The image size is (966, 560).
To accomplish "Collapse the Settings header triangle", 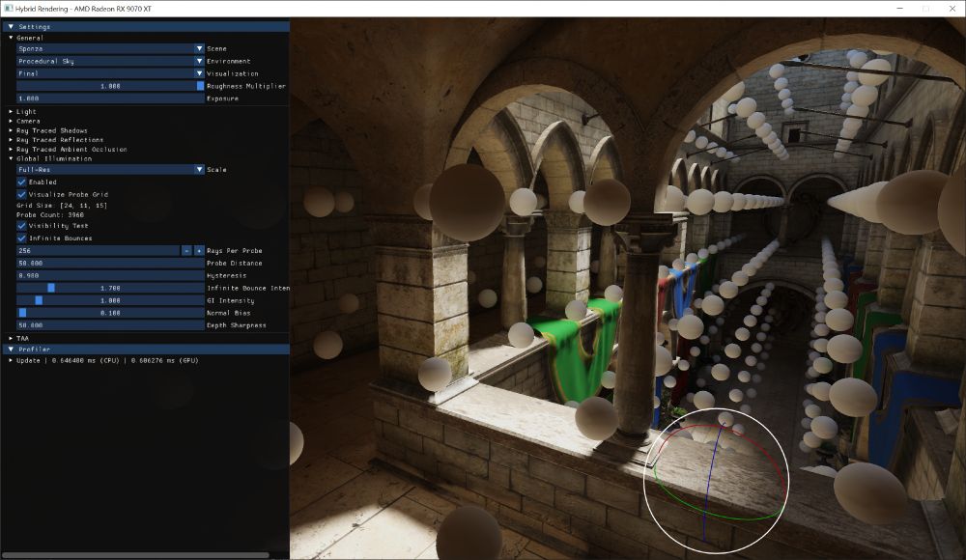I will 11,26.
